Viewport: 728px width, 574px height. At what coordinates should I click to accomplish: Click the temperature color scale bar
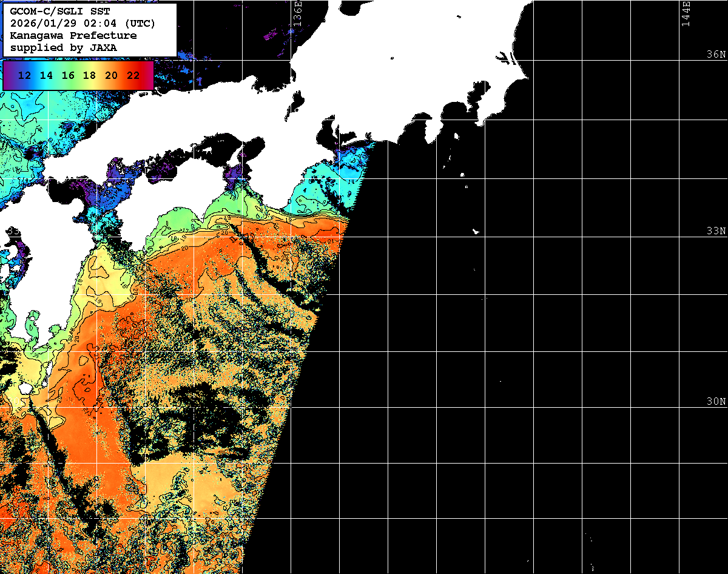78,75
